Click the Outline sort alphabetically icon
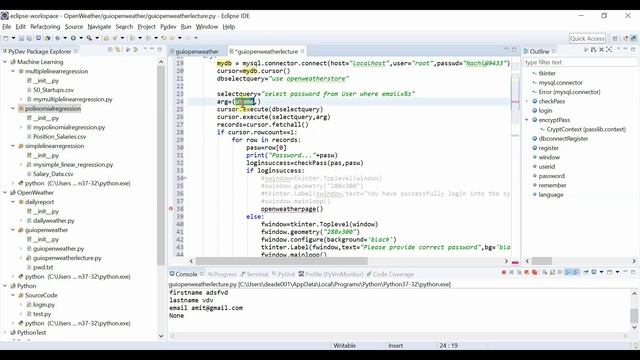Viewport: 640px width, 360px height. click(x=593, y=50)
